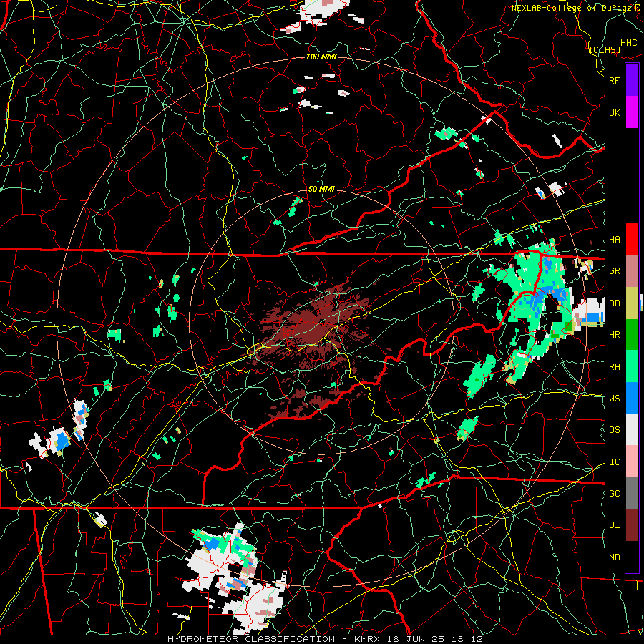Click the light green RA legend swatch
This screenshot has width=644, height=644.
click(x=632, y=366)
